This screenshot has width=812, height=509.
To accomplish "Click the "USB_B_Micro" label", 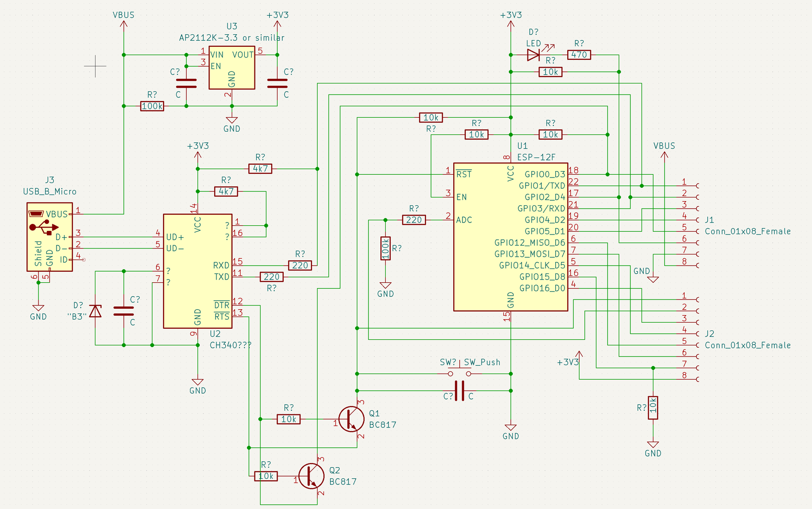I will tap(50, 191).
